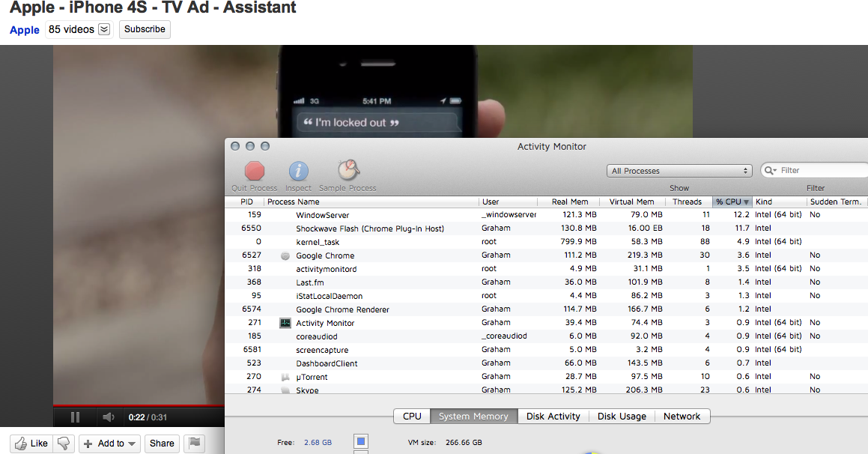Select Google Chrome icon in process list
Image resolution: width=868 pixels, height=454 pixels.
[285, 255]
